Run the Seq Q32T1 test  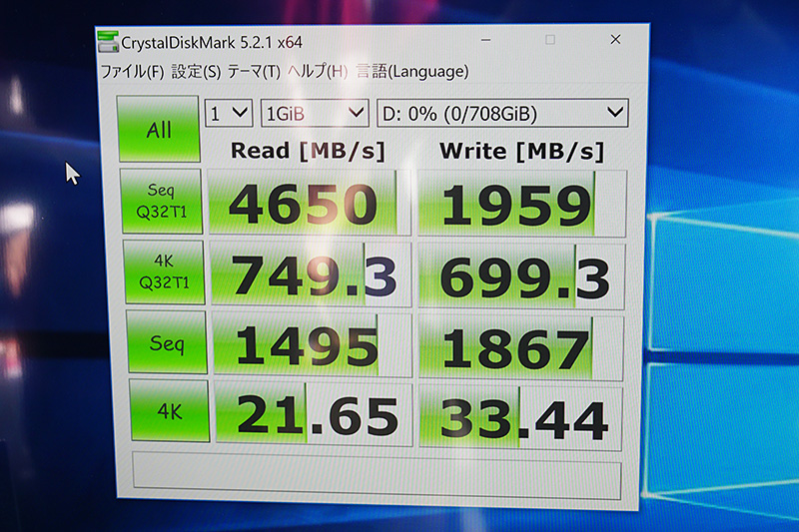point(162,201)
